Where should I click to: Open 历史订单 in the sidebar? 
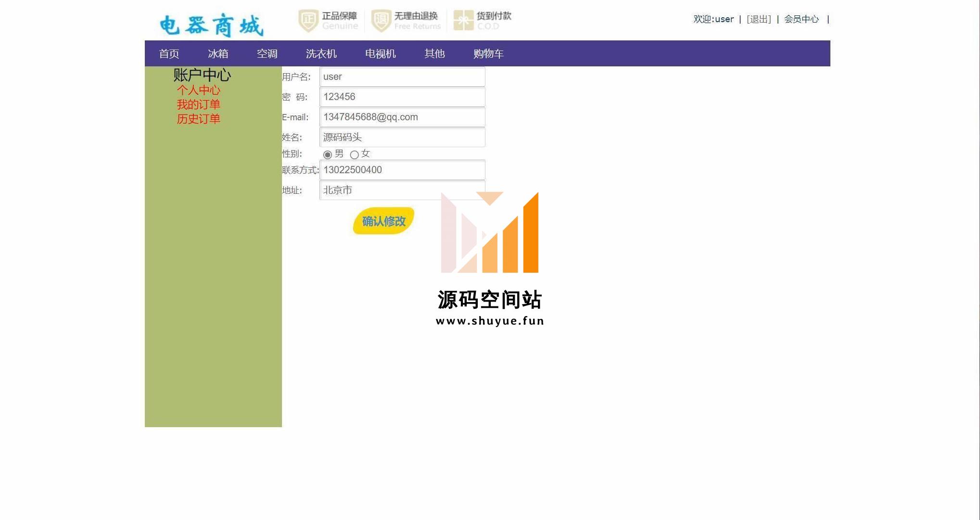(x=198, y=119)
